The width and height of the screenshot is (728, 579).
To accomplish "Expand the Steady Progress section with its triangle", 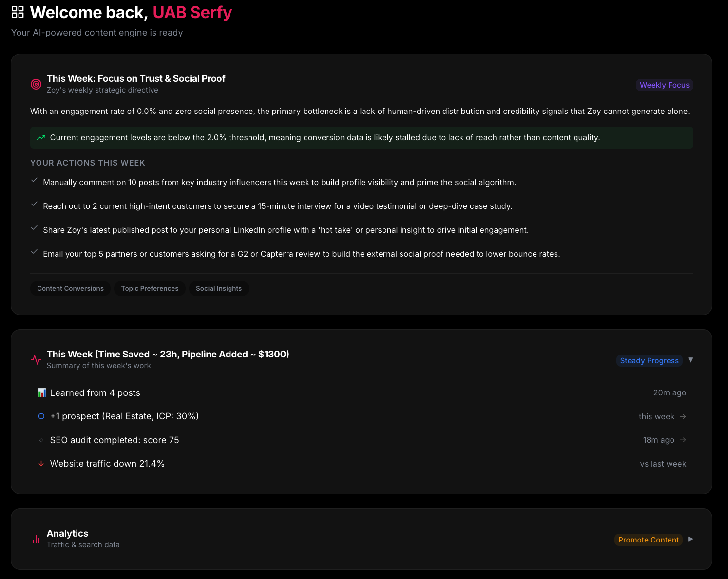I will 691,360.
